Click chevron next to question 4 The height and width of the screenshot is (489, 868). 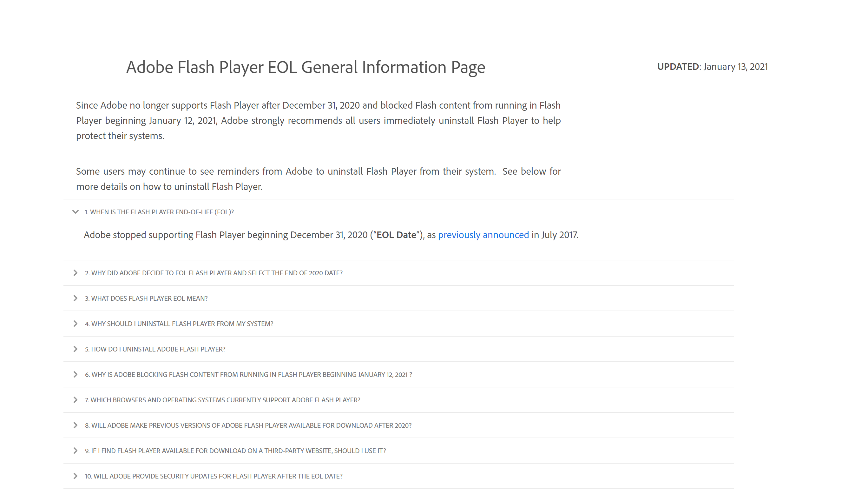coord(76,324)
